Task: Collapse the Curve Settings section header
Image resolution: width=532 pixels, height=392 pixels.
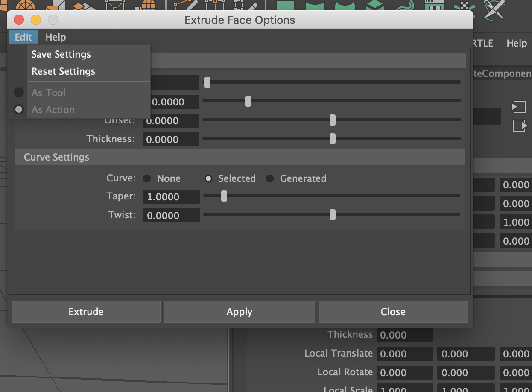Action: point(56,157)
